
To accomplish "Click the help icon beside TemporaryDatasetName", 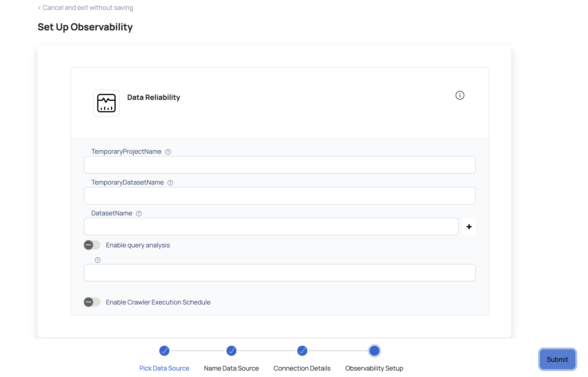I will 170,183.
